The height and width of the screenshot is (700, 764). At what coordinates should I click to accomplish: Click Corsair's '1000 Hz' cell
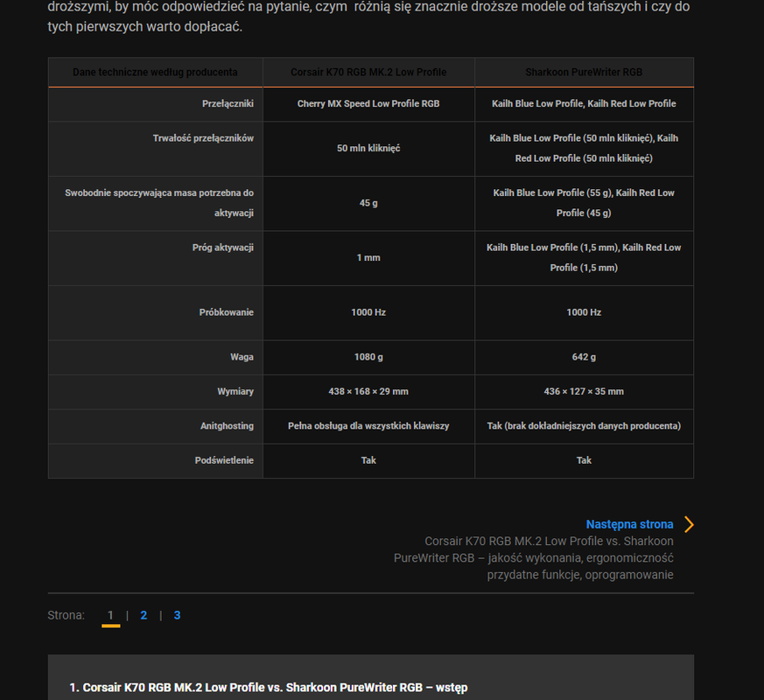[368, 312]
